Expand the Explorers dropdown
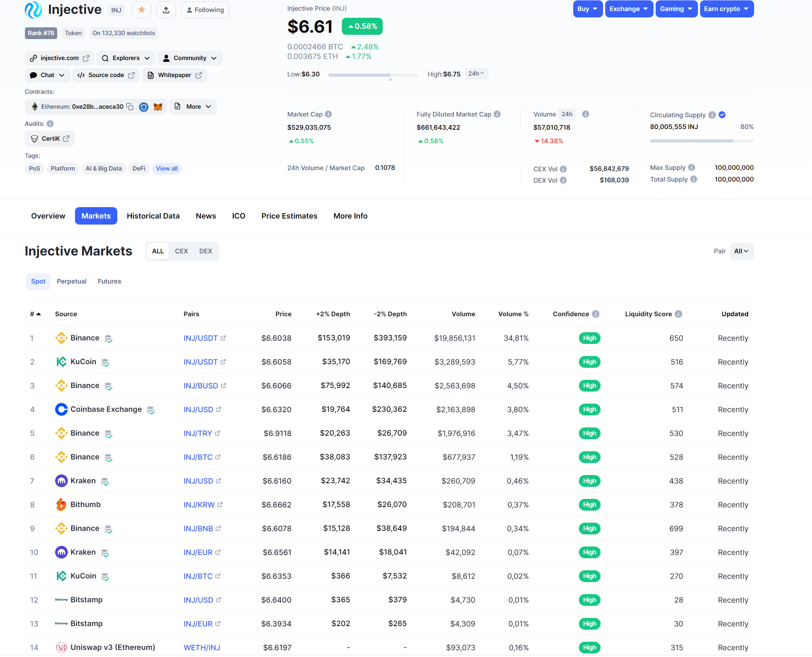The height and width of the screenshot is (657, 812). click(x=126, y=58)
